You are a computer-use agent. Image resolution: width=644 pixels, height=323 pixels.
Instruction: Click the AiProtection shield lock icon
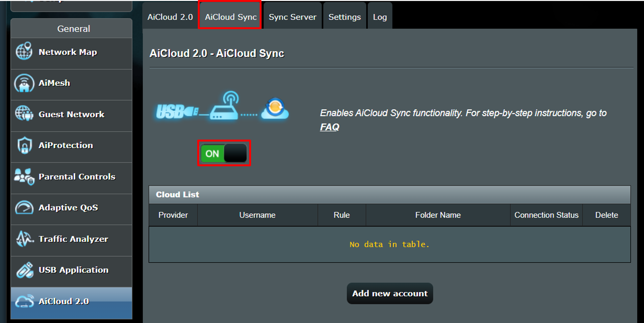point(25,145)
